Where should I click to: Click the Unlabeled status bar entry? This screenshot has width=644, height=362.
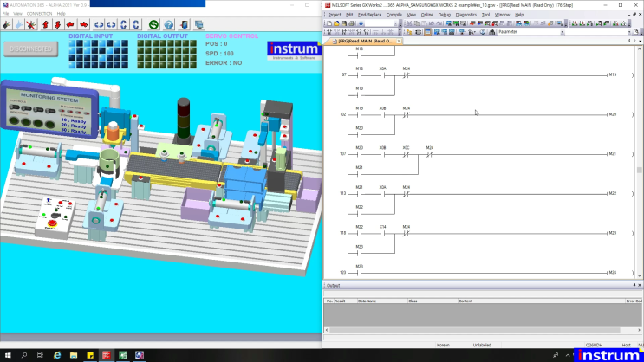pyautogui.click(x=482, y=346)
